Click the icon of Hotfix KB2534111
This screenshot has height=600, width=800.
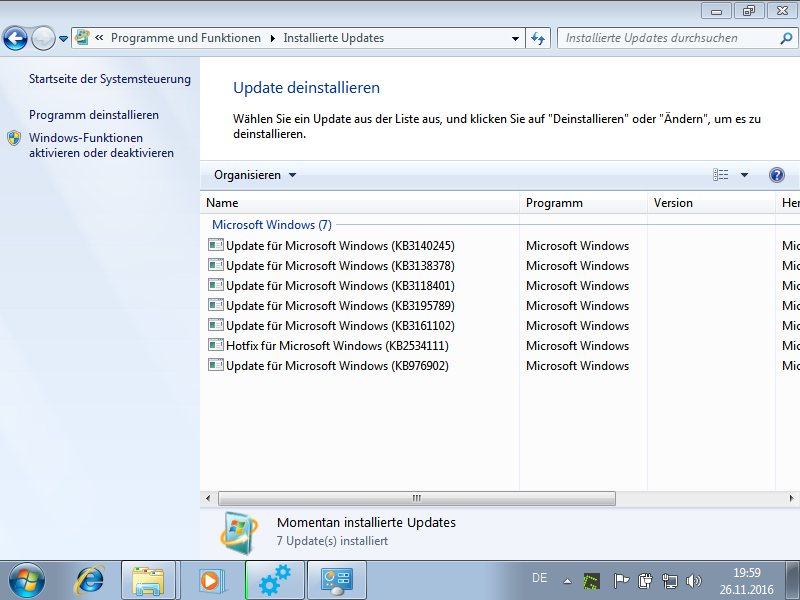(x=216, y=345)
